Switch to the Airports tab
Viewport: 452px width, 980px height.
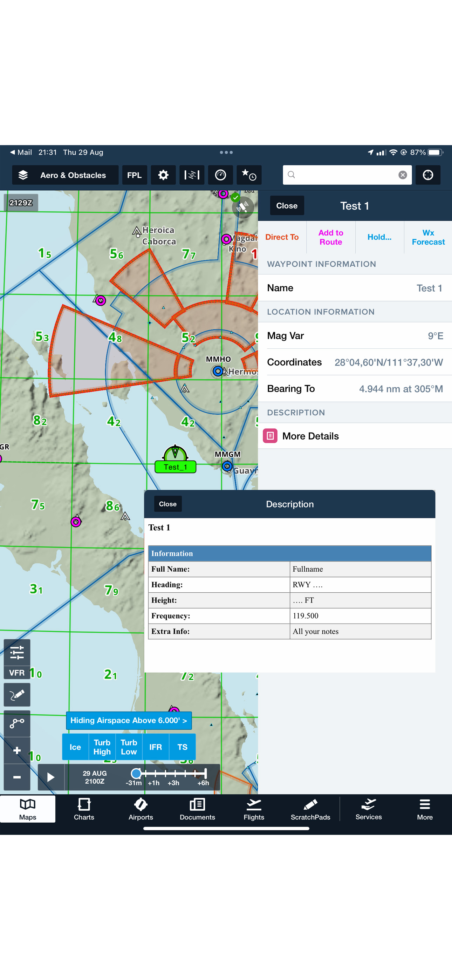141,810
